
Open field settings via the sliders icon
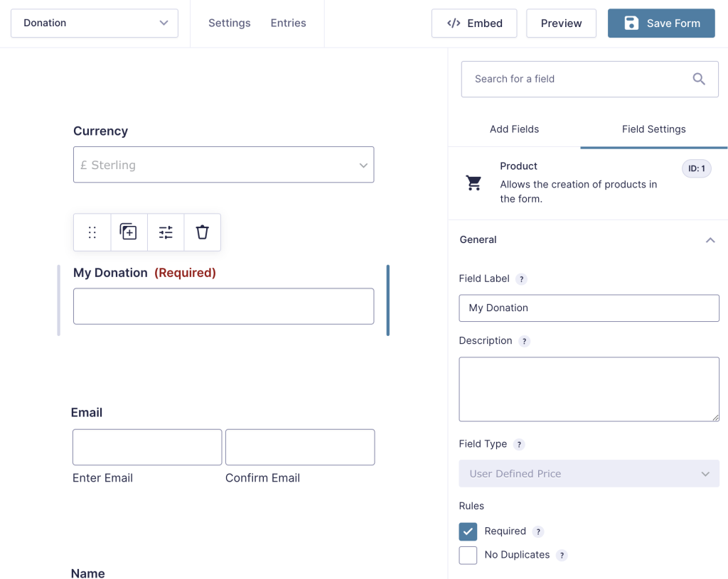pyautogui.click(x=166, y=232)
